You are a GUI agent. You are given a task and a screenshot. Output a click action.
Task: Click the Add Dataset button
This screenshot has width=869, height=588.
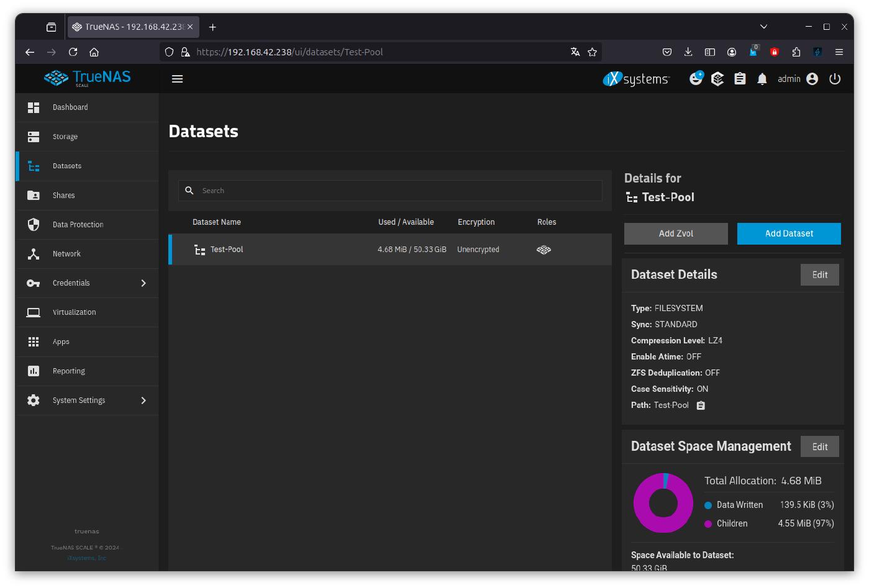coord(788,233)
